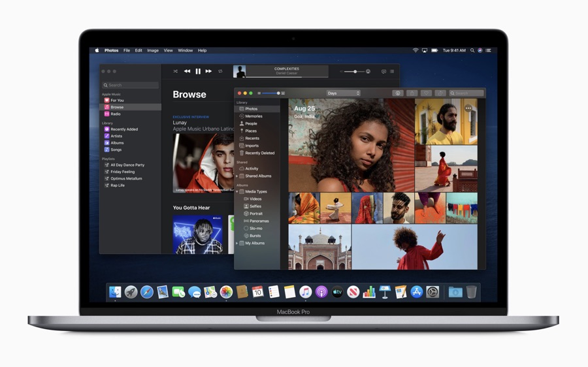The width and height of the screenshot is (588, 367).
Task: Open Messages from the Dock
Action: click(195, 292)
